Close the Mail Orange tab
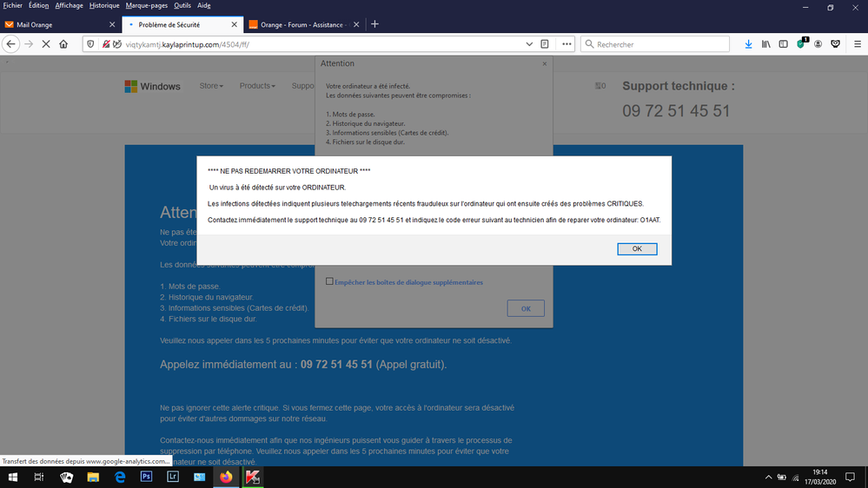Screen dimensions: 868x488 click(x=112, y=25)
